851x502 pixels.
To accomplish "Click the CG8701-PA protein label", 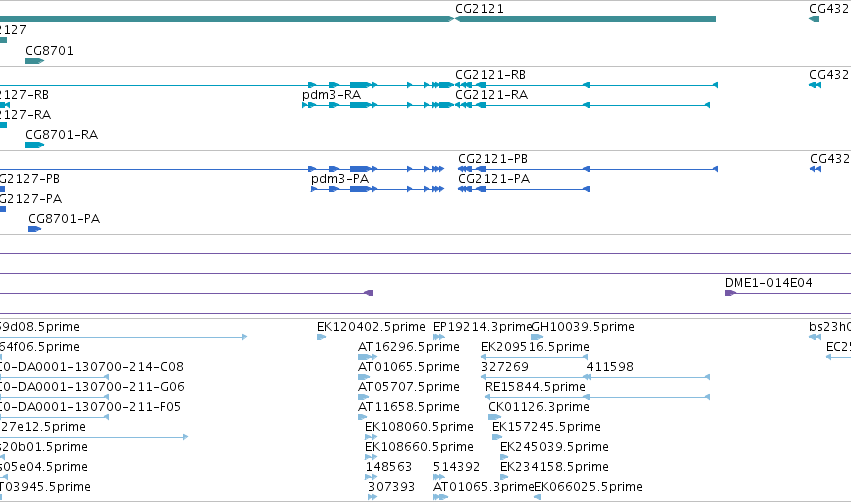I will pyautogui.click(x=64, y=219).
